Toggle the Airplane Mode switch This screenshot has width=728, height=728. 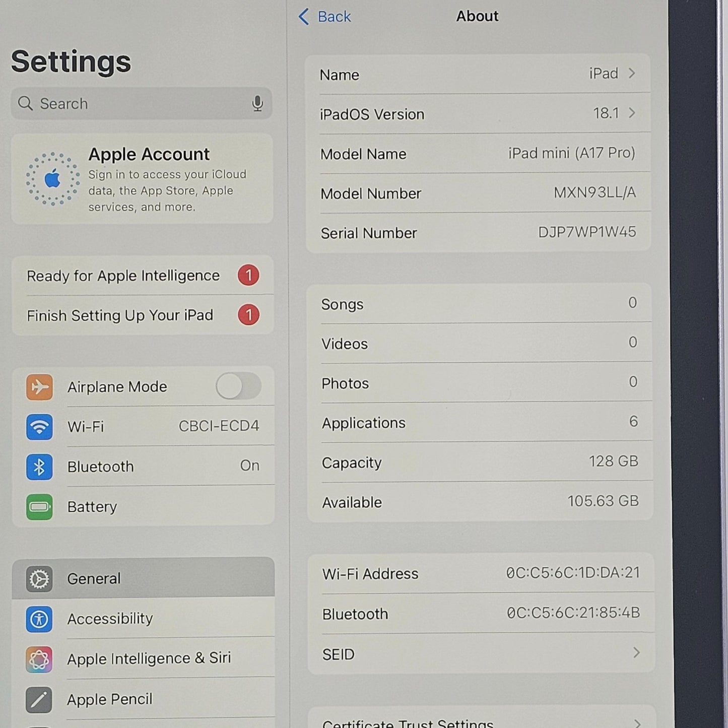click(238, 386)
